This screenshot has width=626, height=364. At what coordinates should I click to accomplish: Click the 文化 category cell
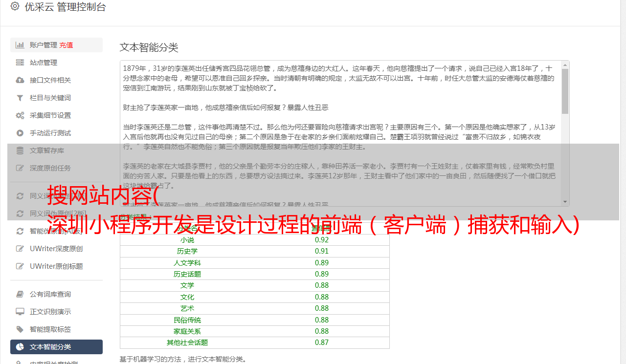187,297
